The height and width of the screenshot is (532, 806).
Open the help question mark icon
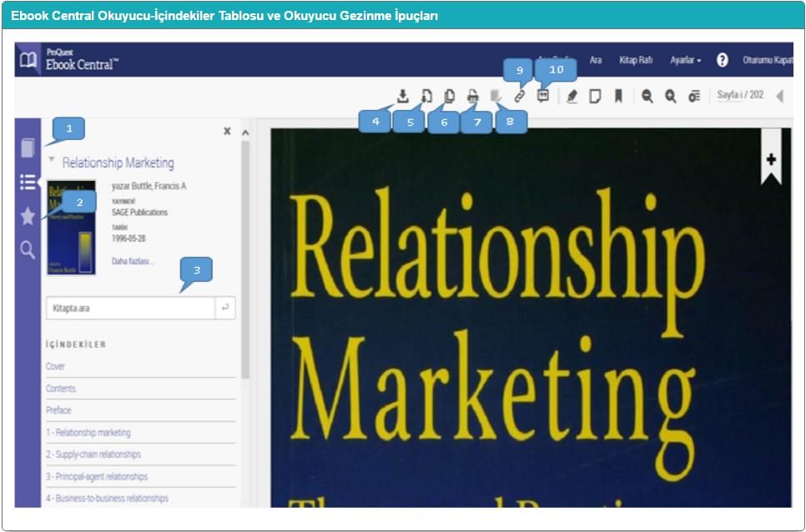point(723,60)
